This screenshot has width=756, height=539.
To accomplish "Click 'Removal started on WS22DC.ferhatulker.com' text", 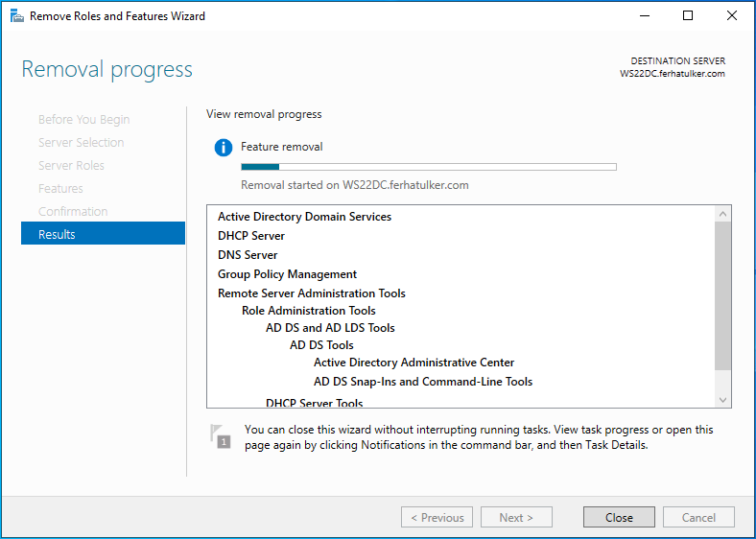I will pyautogui.click(x=355, y=185).
